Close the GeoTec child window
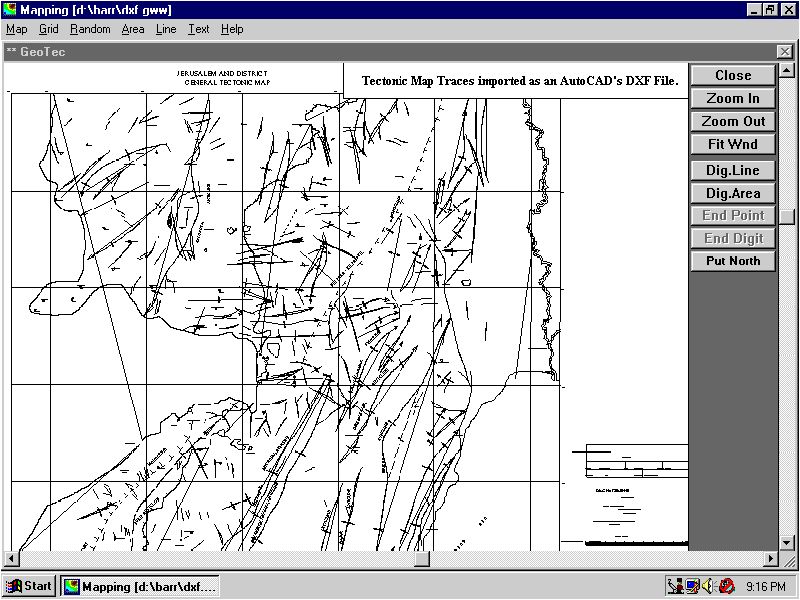The height and width of the screenshot is (600, 800). [785, 52]
